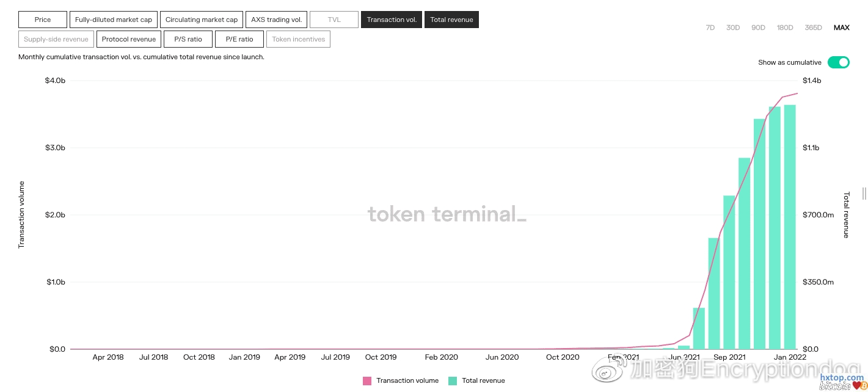Toggle the Show as cumulative switch
The height and width of the screenshot is (392, 868).
click(x=838, y=62)
